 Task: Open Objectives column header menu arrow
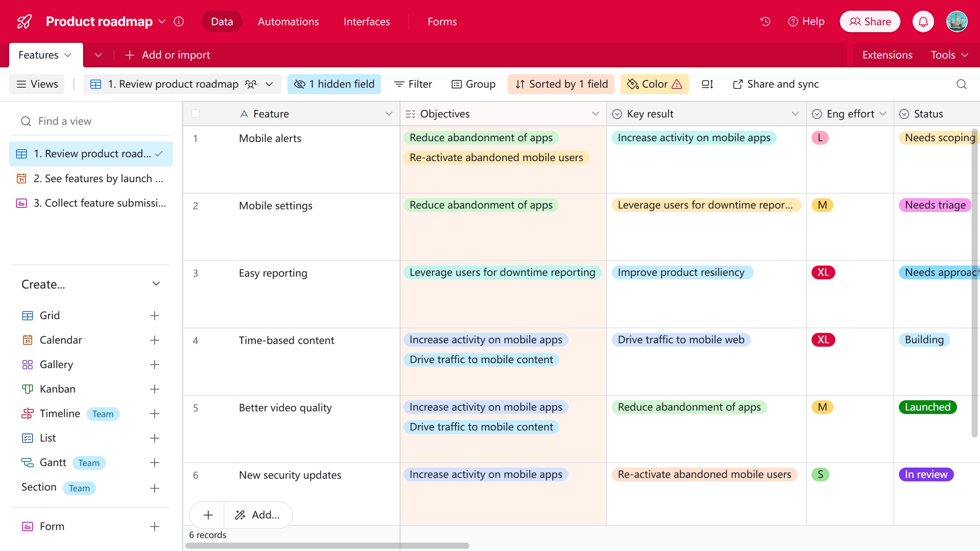pyautogui.click(x=596, y=114)
